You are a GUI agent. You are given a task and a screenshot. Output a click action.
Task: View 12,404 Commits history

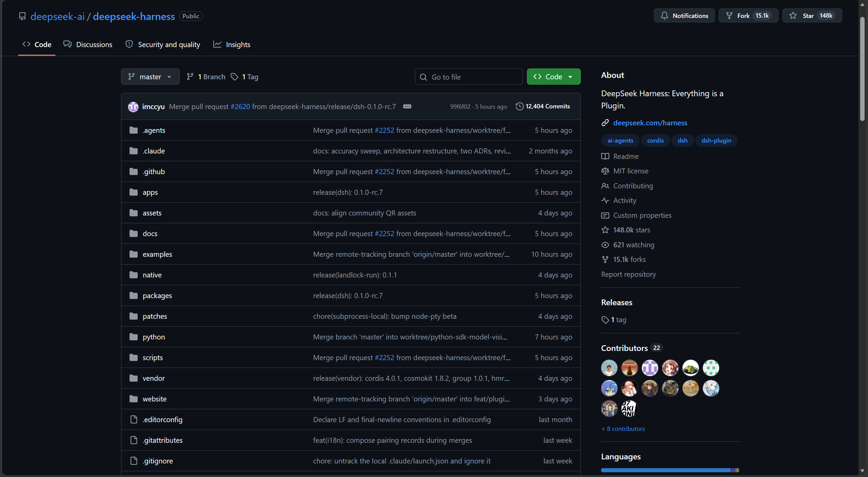click(x=543, y=106)
